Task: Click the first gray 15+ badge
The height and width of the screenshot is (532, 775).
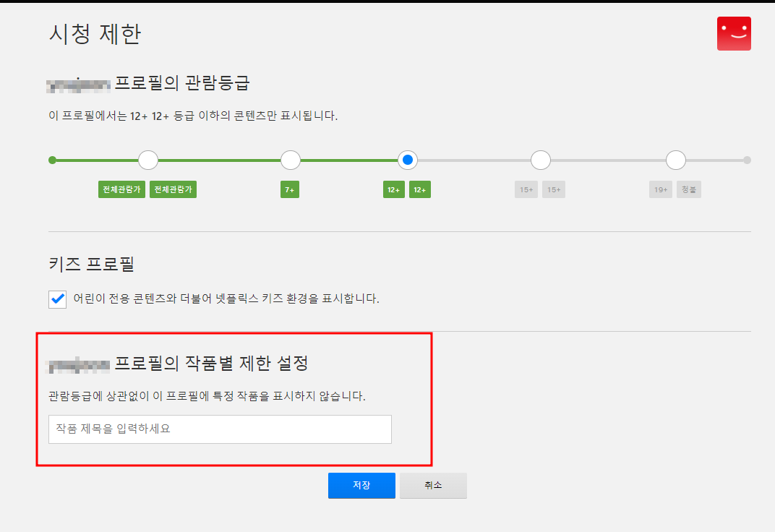Action: (526, 189)
